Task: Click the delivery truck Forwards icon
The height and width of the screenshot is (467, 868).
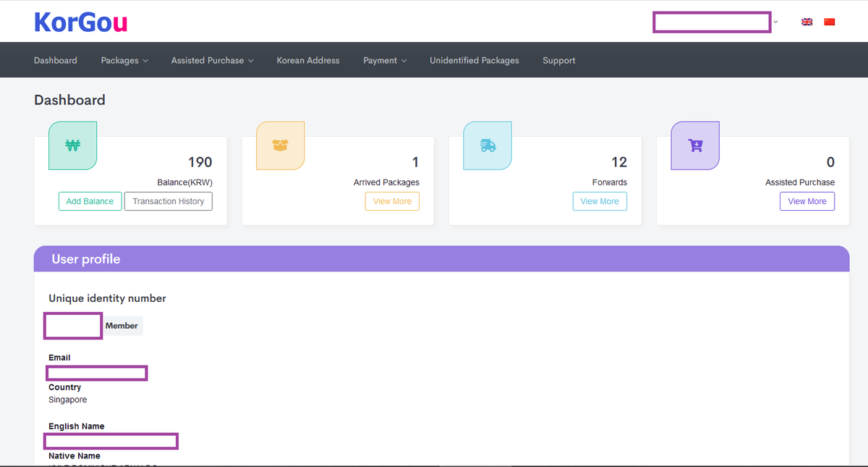Action: [x=488, y=146]
